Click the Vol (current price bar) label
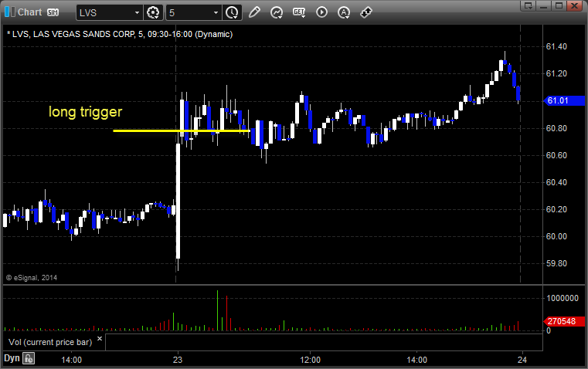Screen dimensions: 588x369 (x=50, y=342)
